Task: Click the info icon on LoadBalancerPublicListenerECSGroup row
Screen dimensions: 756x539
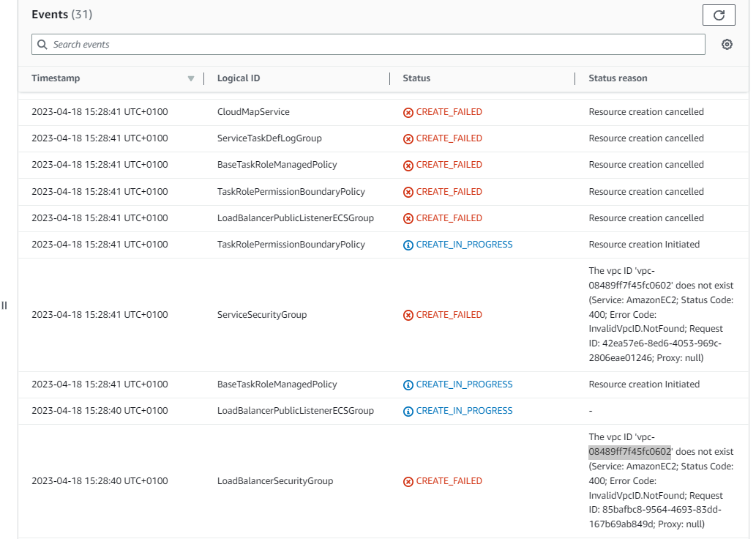Action: click(408, 410)
